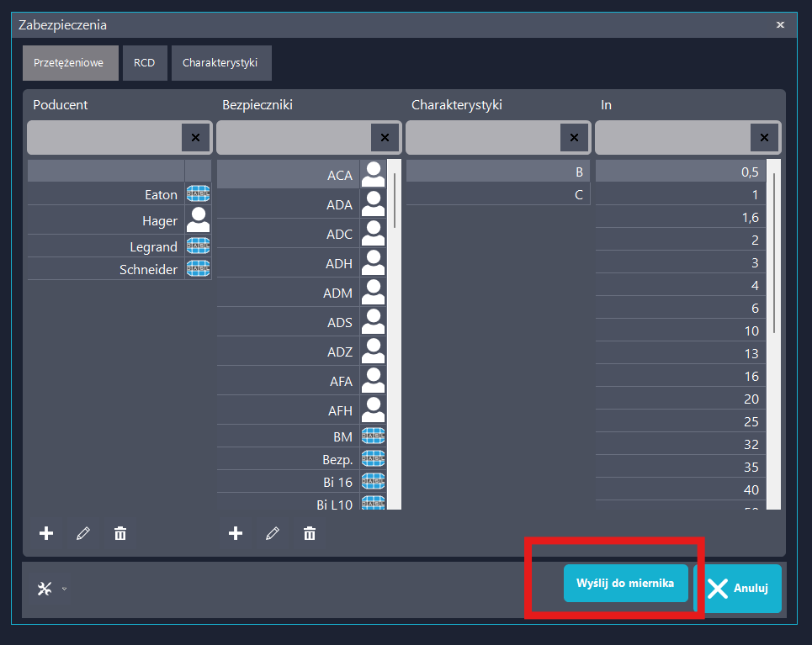Clear the Charakterystyki filter field
Image resolution: width=812 pixels, height=645 pixels.
coord(574,137)
